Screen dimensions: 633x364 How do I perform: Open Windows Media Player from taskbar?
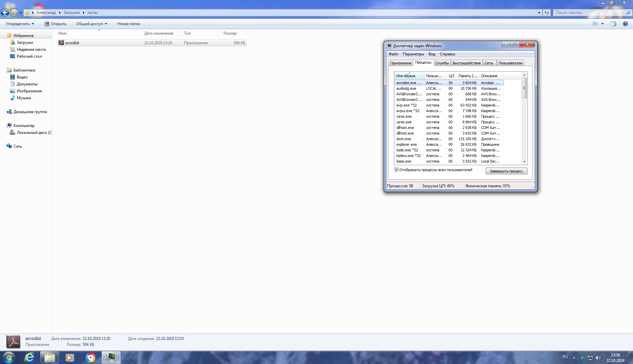(x=70, y=357)
